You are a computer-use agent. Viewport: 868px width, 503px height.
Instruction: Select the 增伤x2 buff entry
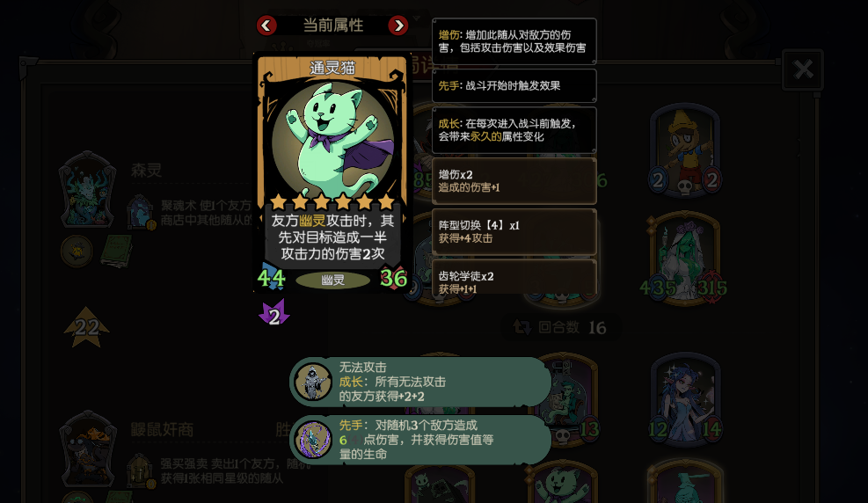(x=514, y=181)
